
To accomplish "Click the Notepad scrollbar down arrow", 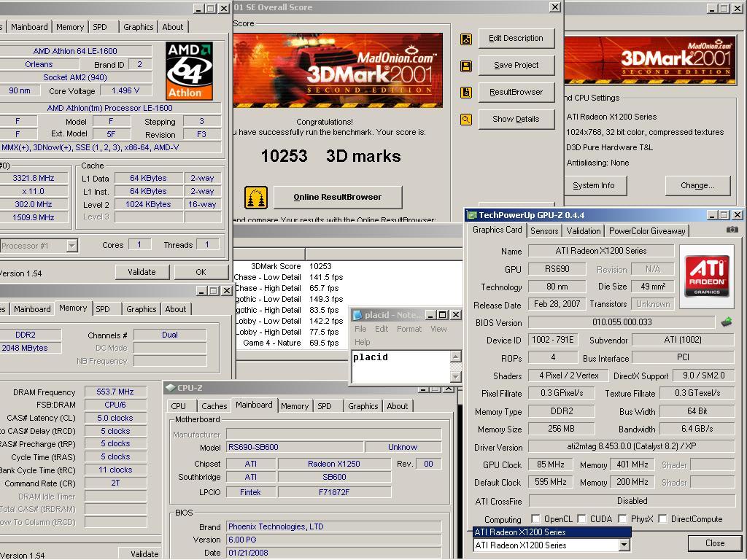I will [x=455, y=377].
